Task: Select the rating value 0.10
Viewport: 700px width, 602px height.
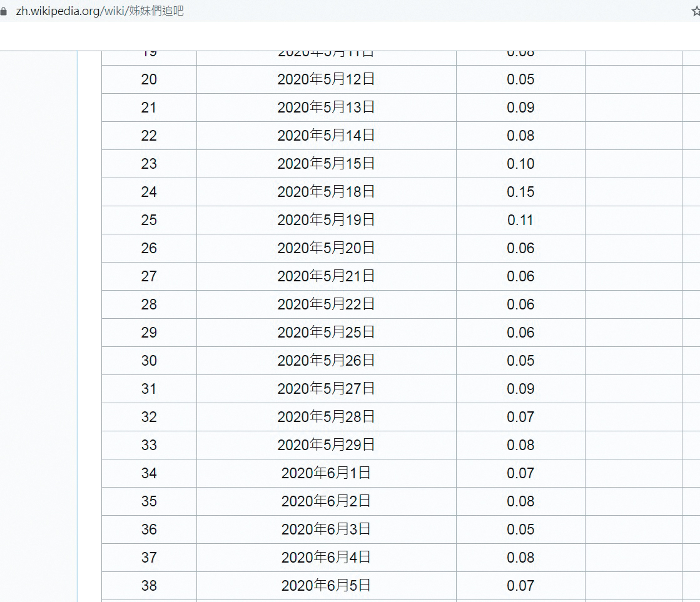Action: 520,164
